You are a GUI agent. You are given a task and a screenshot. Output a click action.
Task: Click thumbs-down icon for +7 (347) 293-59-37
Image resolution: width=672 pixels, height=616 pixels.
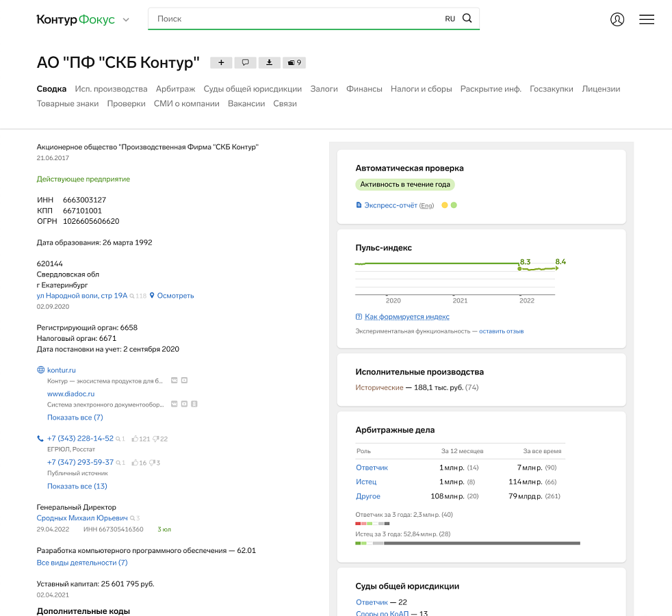152,463
